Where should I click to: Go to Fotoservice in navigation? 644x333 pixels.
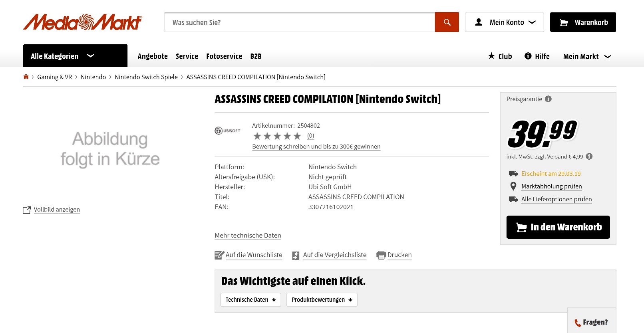tap(224, 56)
